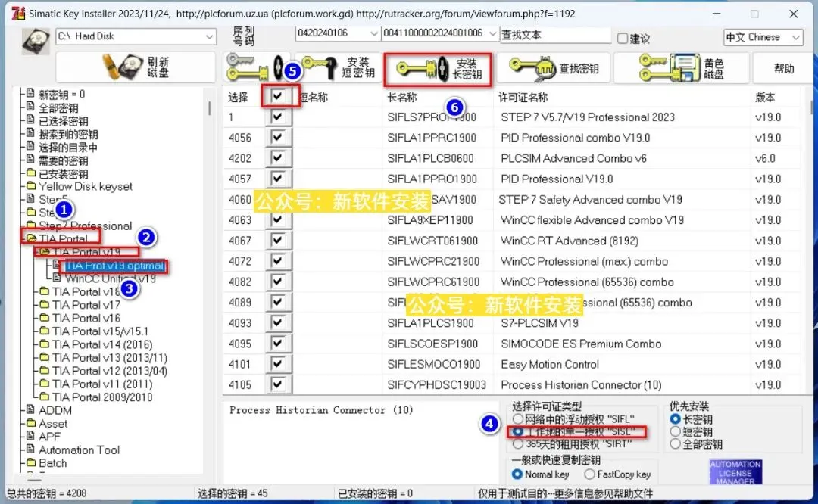Toggle the checkbox for row 4067

[277, 240]
